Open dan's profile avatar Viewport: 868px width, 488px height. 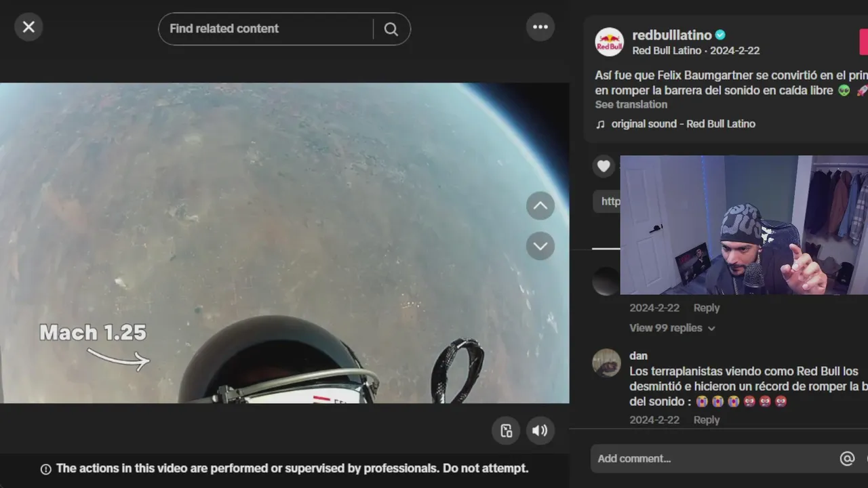click(606, 363)
